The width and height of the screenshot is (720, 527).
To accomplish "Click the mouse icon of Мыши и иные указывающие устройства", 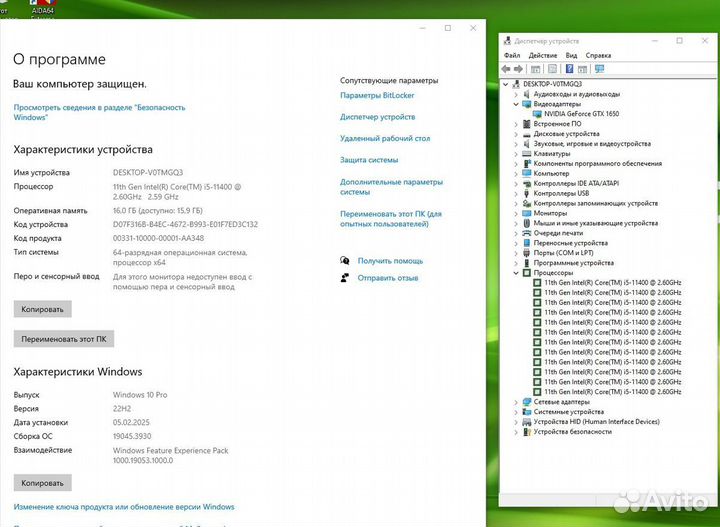I will (527, 223).
